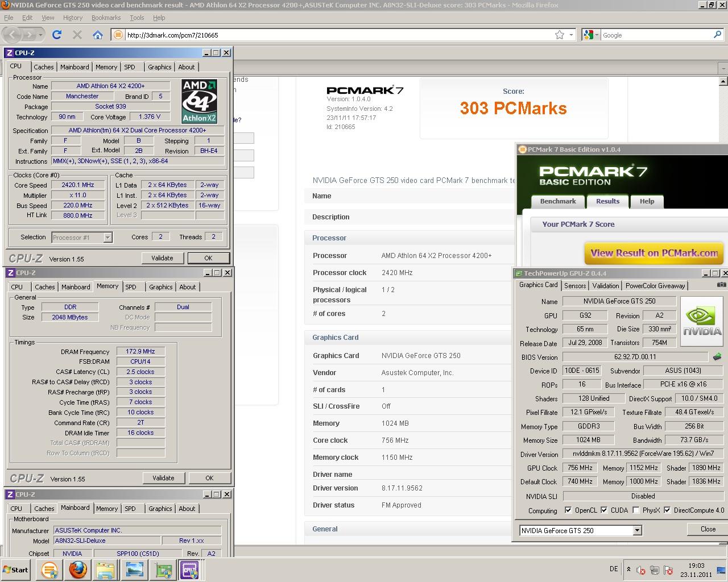Show hidden system tray icons

(x=628, y=569)
